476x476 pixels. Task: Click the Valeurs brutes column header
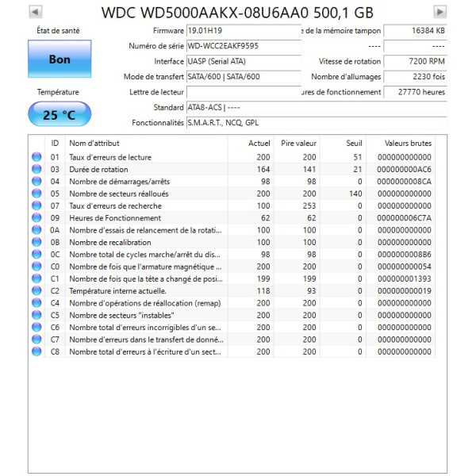pos(401,144)
